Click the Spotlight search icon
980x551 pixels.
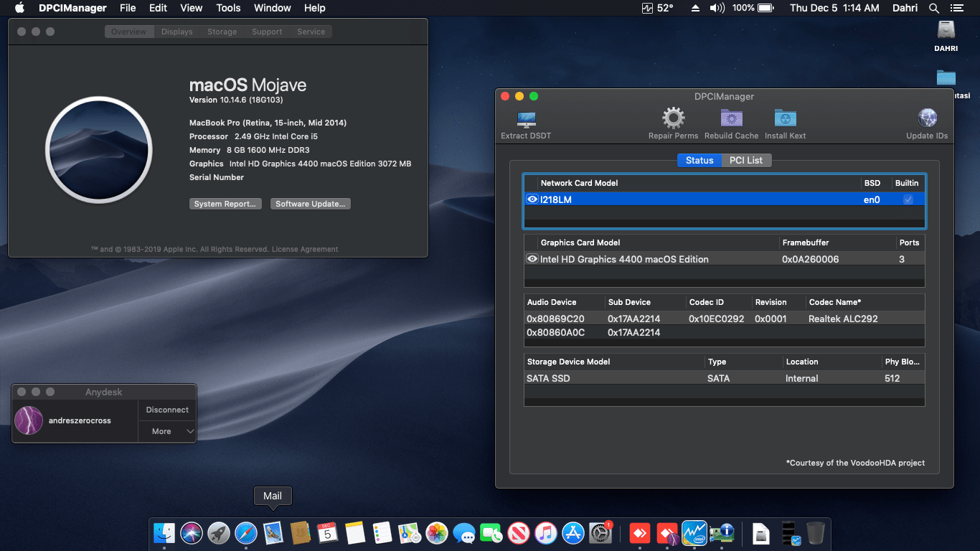pyautogui.click(x=934, y=9)
